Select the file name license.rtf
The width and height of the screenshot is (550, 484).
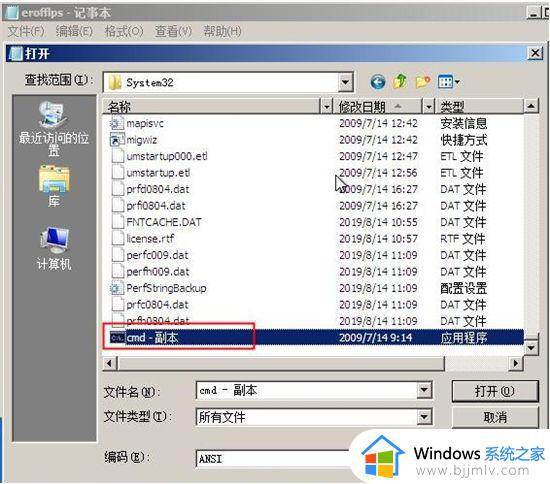click(150, 239)
